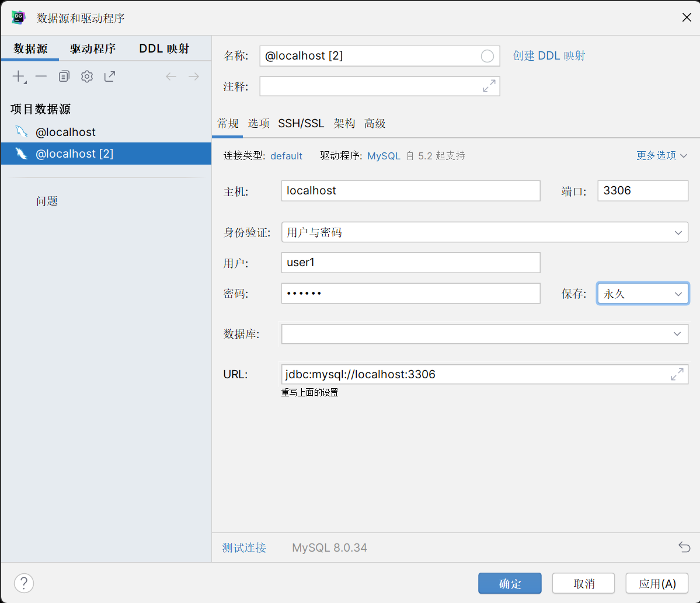The height and width of the screenshot is (603, 700).
Task: Open the 高级 settings tab
Action: click(375, 124)
